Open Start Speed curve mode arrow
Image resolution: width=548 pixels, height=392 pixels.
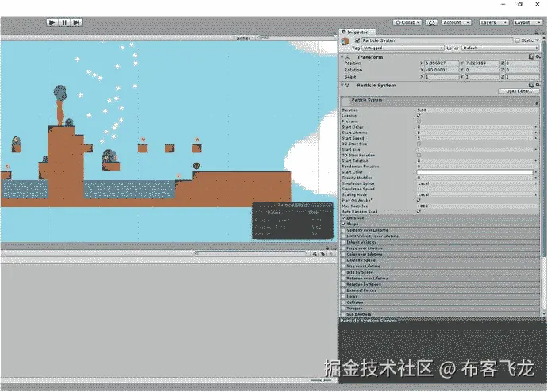[x=536, y=138]
